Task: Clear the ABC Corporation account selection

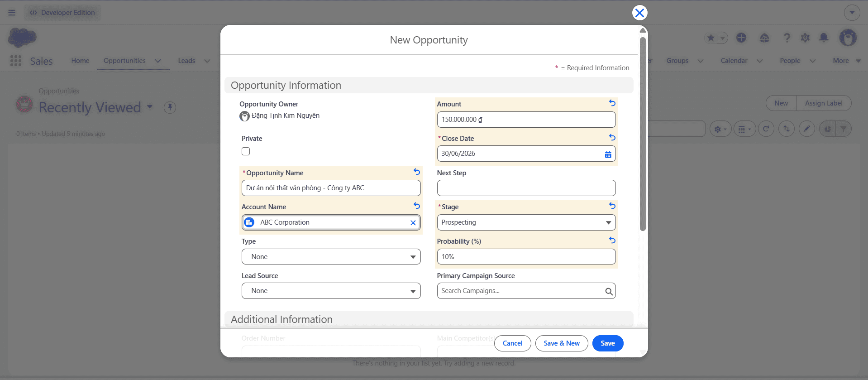Action: 413,223
